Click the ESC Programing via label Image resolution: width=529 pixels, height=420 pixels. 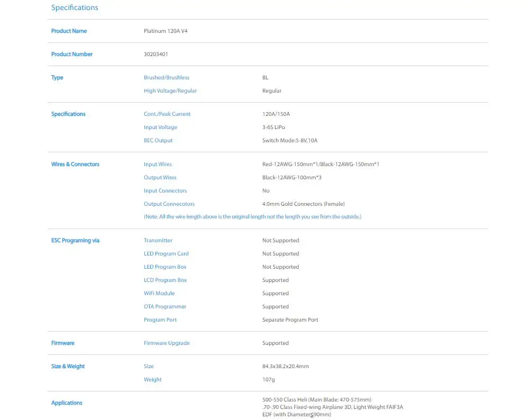pos(75,241)
